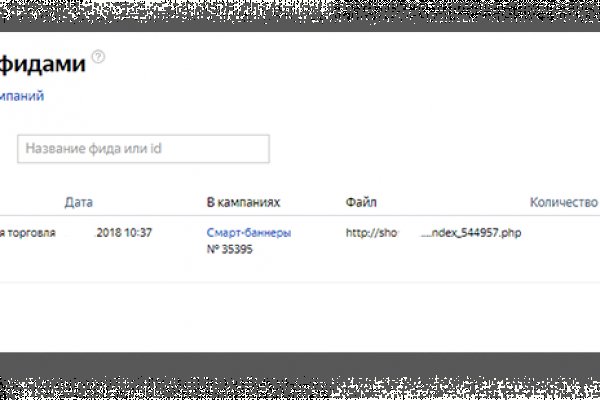Click the hidden gap within the feed URL

point(409,233)
